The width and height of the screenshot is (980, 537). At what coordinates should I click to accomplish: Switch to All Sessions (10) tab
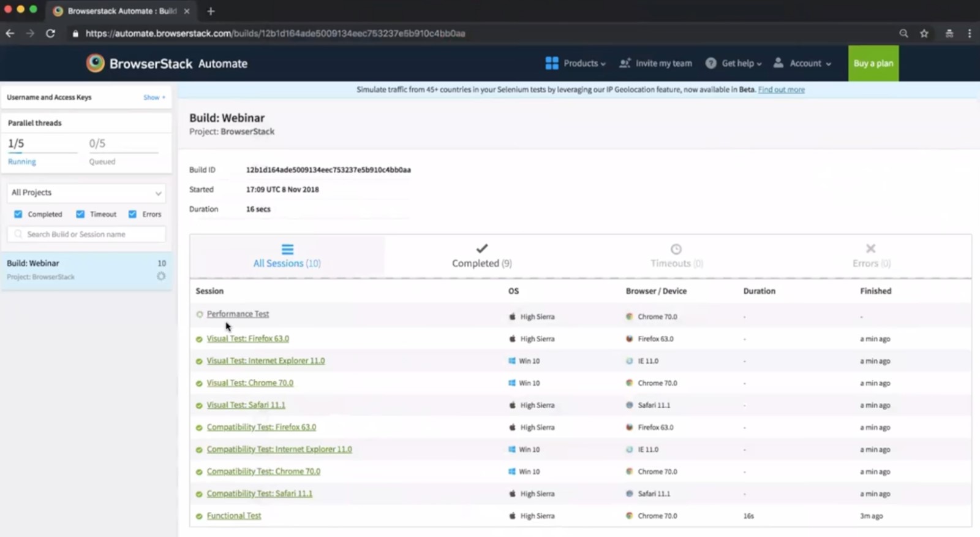pyautogui.click(x=287, y=256)
